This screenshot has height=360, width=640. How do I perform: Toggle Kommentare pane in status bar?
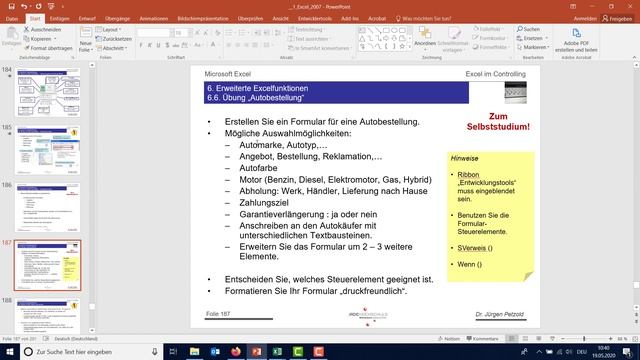(x=482, y=339)
